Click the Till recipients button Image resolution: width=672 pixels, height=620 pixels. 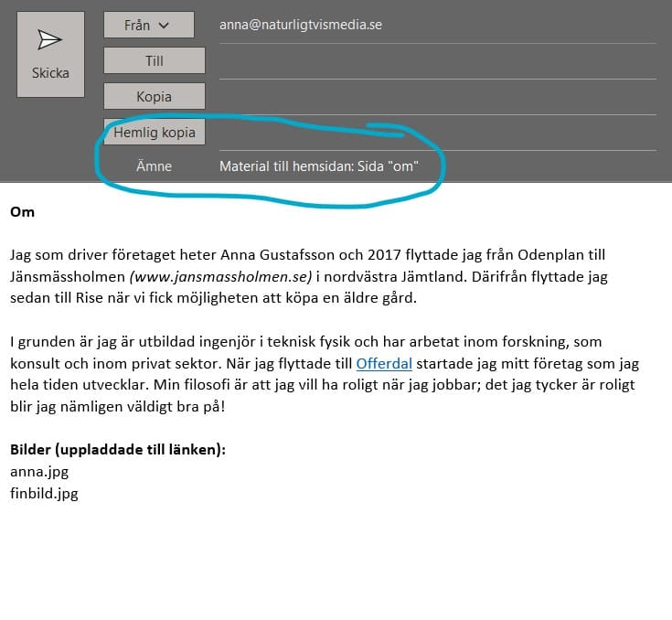[155, 61]
